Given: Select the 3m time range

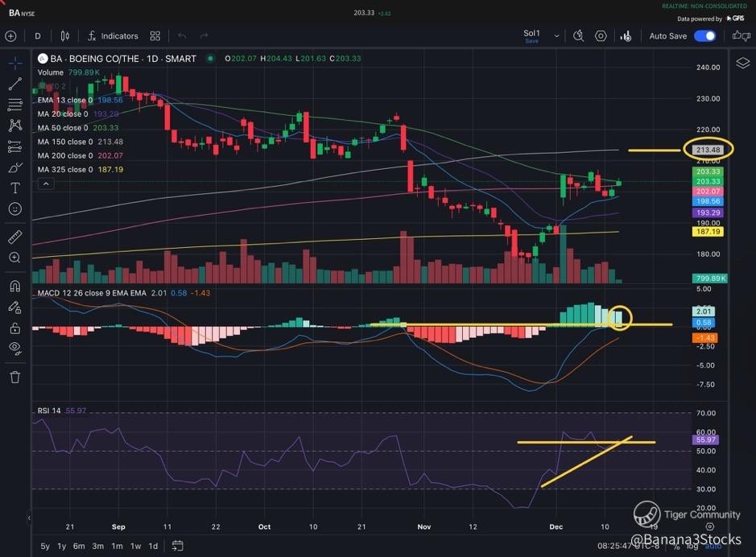Looking at the screenshot, I should pyautogui.click(x=98, y=546).
